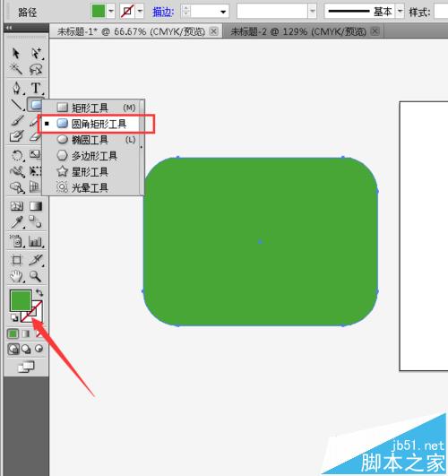Viewport: 448px width, 476px height.
Task: Select the Warp tool
Action: click(17, 171)
